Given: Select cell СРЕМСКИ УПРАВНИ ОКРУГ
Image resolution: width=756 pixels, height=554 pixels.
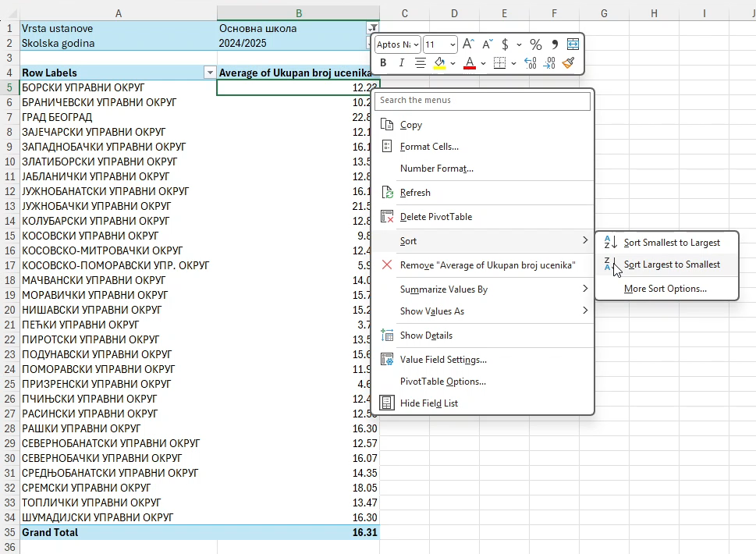Looking at the screenshot, I should [118, 488].
